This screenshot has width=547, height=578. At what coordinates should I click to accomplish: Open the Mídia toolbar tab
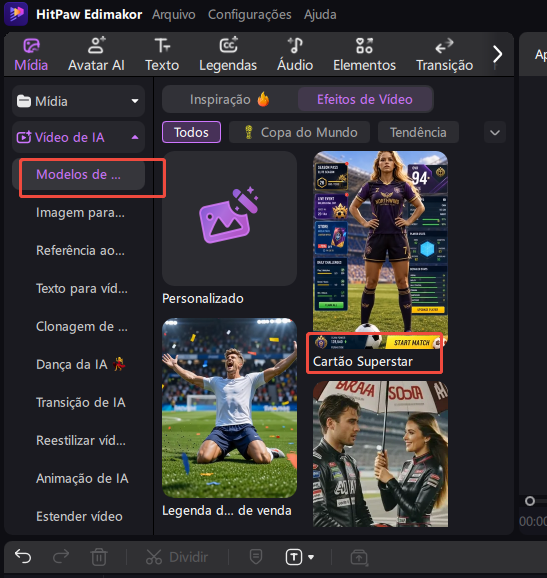[x=31, y=55]
